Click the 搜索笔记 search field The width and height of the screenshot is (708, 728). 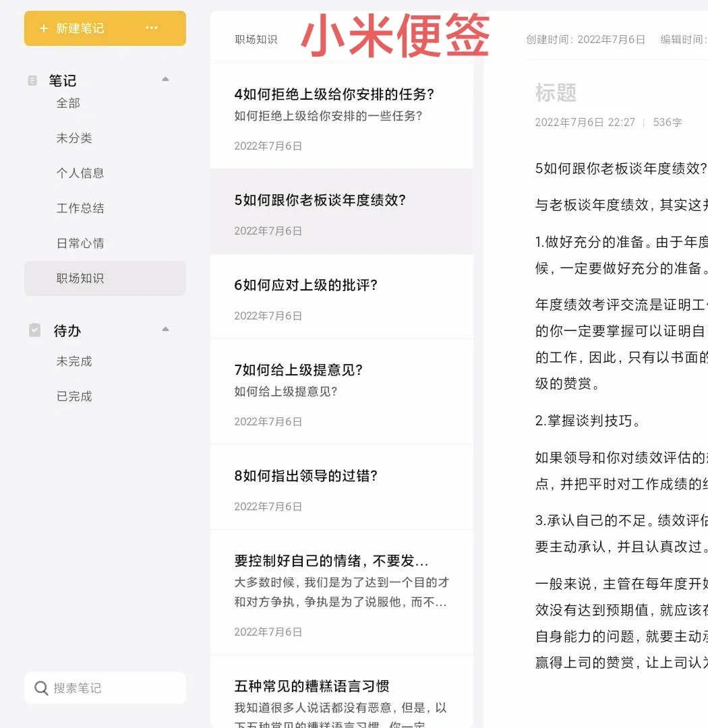pyautogui.click(x=105, y=688)
